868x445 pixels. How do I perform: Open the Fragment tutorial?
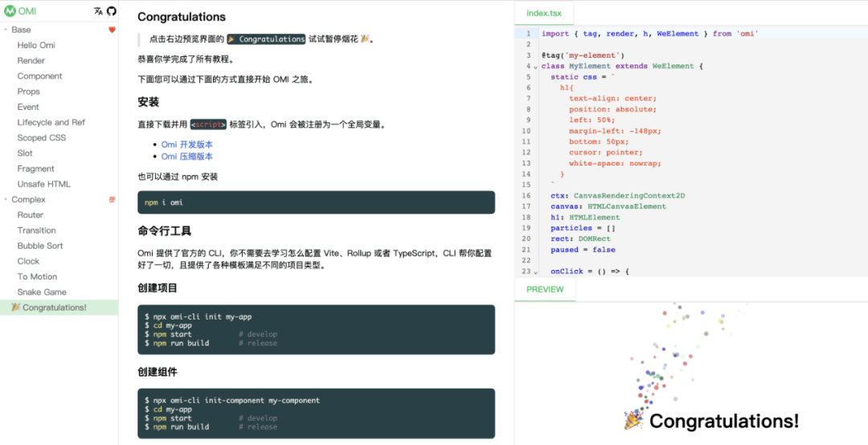pyautogui.click(x=35, y=169)
